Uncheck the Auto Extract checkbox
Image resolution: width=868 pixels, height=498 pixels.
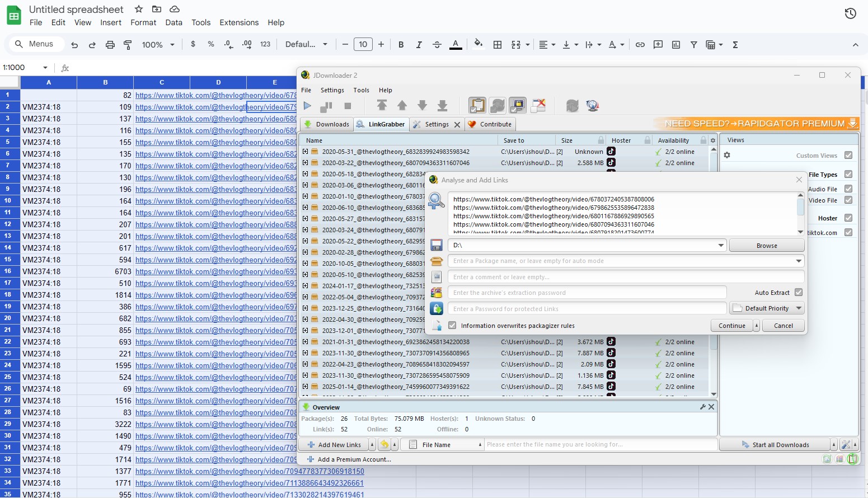click(x=799, y=292)
